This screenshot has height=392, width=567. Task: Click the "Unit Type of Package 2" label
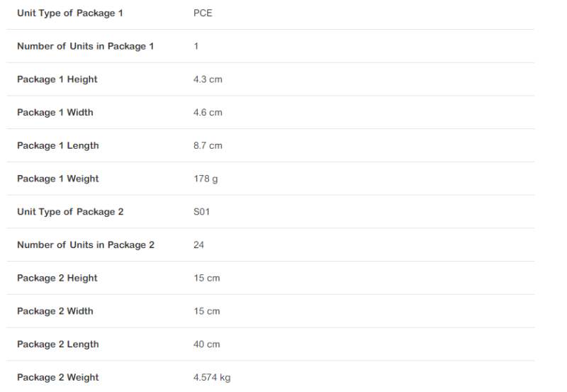click(x=70, y=212)
